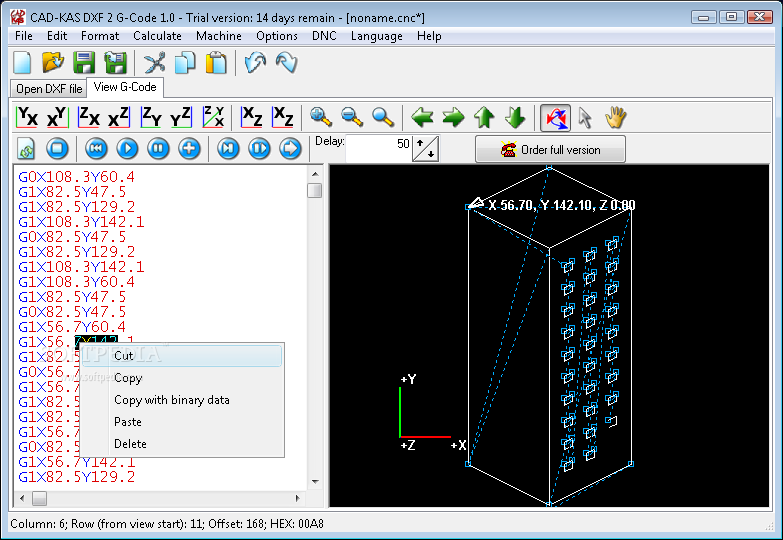Viewport: 783px width, 540px height.
Task: Click the horizontal scrollbar left arrow
Action: [22, 498]
